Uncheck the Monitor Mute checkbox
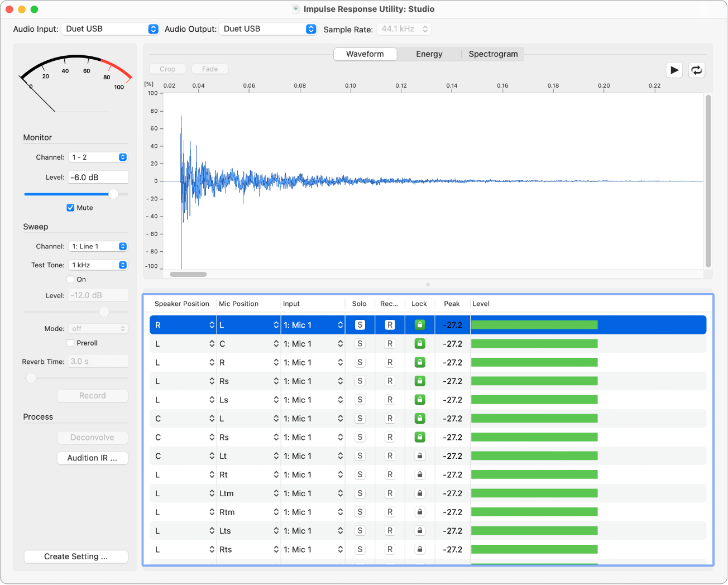The image size is (728, 585). point(70,208)
